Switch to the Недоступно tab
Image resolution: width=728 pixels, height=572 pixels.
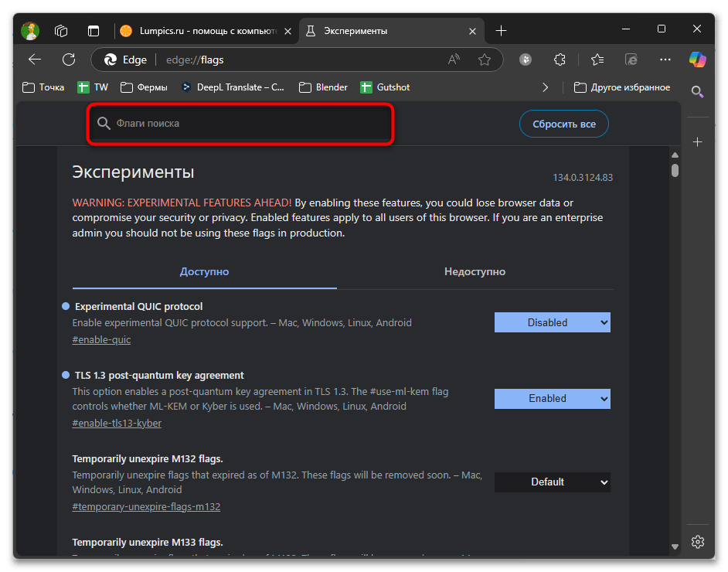point(475,271)
